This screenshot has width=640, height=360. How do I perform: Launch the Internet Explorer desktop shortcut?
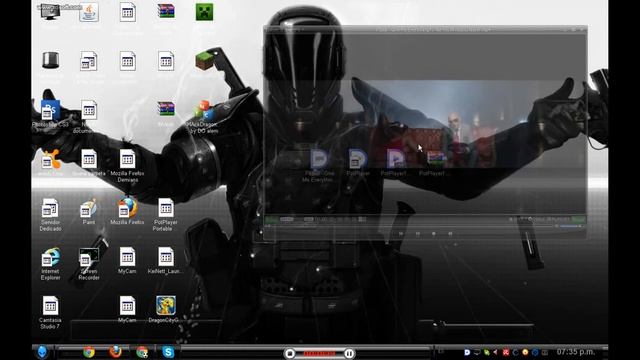(51, 257)
